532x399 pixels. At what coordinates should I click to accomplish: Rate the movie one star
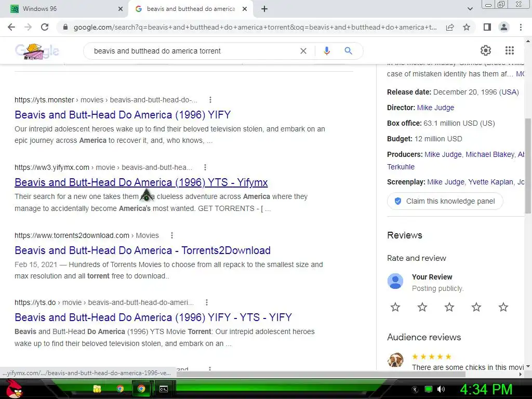point(395,307)
